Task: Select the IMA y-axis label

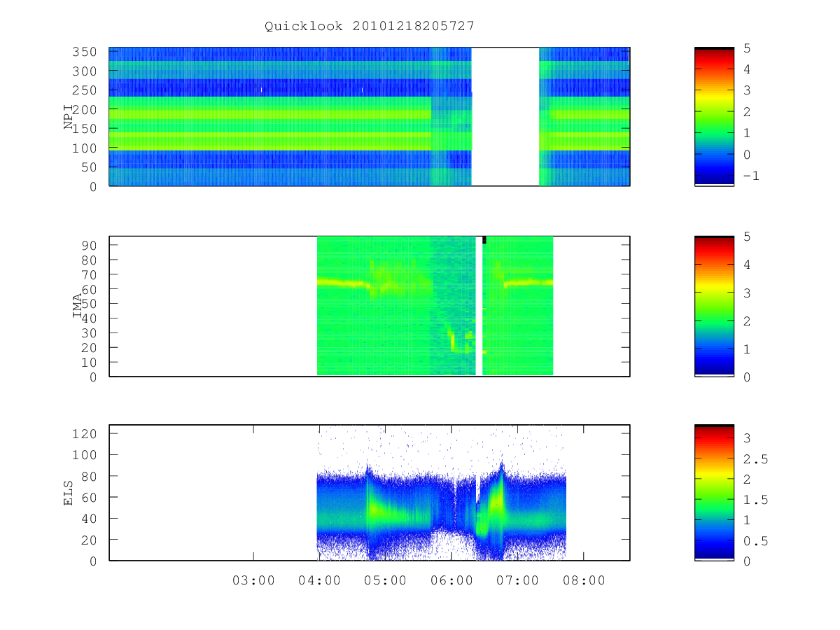Action: pos(78,306)
